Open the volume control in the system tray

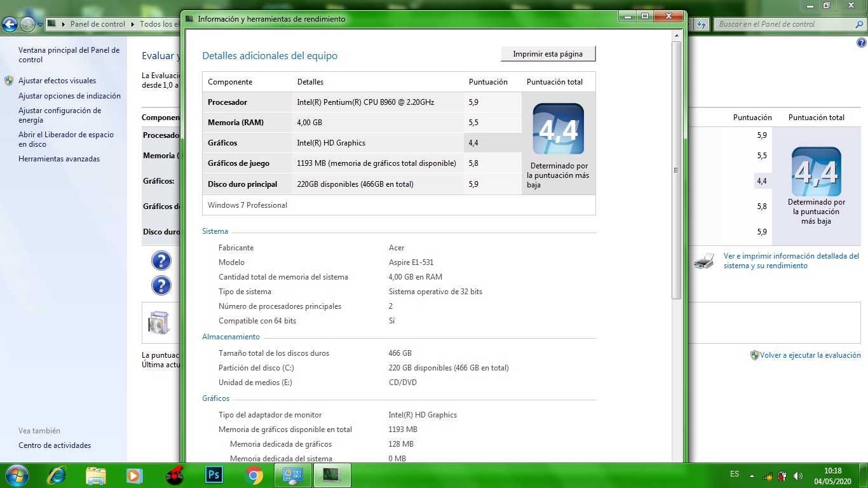[x=798, y=476]
